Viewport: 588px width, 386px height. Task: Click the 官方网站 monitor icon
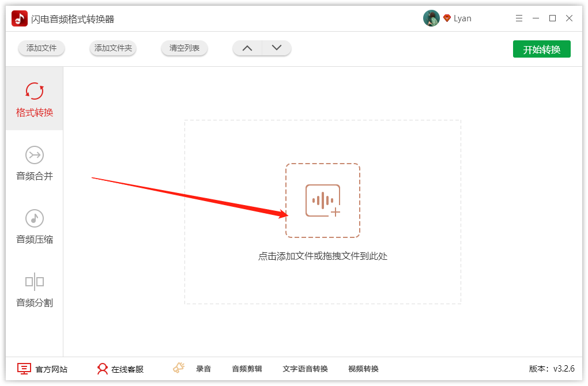pyautogui.click(x=24, y=369)
